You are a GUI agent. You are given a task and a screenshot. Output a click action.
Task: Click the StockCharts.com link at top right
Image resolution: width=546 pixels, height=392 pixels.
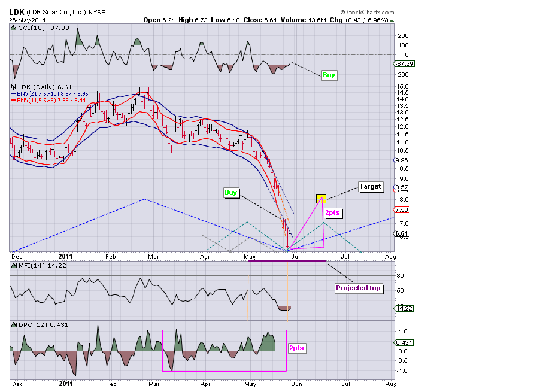368,12
